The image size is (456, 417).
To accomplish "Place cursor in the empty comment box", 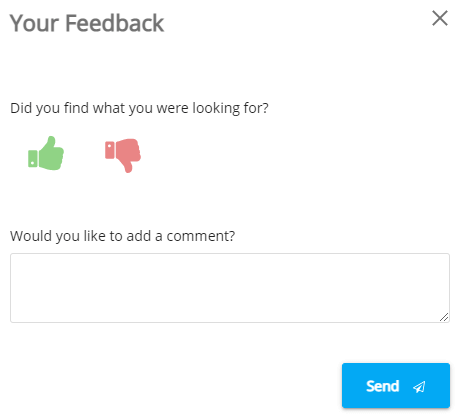I will 230,288.
